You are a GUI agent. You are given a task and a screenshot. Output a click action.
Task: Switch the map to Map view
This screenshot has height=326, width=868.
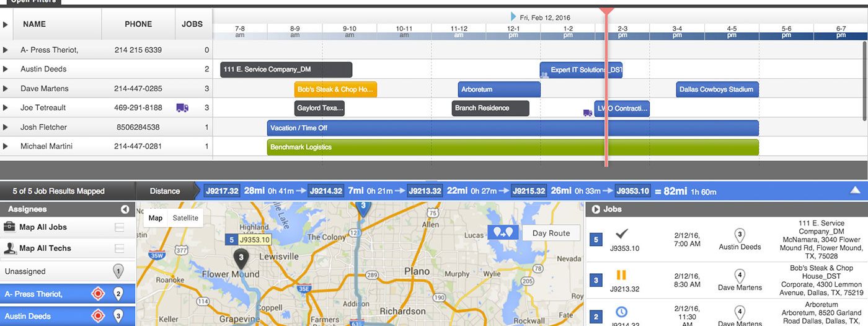(x=156, y=218)
